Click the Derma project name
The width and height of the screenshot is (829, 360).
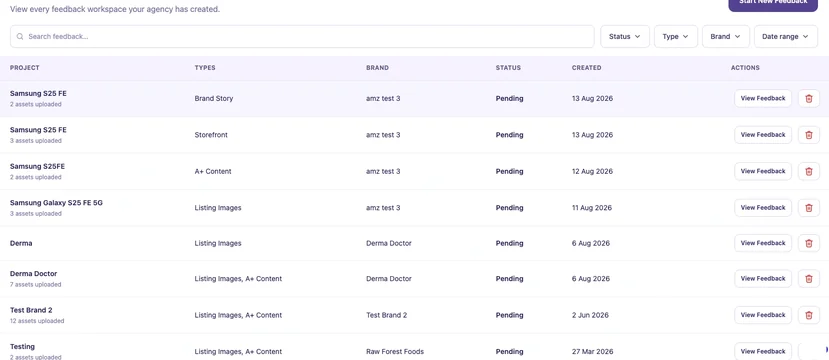click(x=21, y=243)
